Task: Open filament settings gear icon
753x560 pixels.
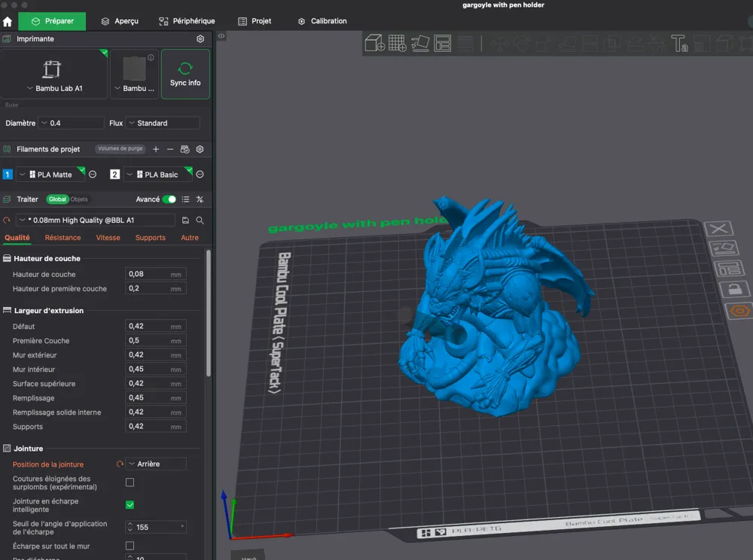Action: coord(200,149)
